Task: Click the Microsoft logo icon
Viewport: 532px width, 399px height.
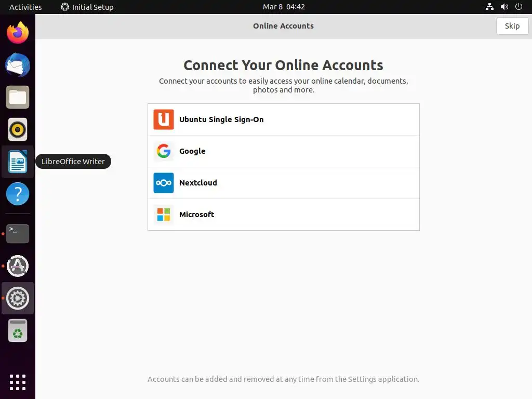Action: (164, 215)
